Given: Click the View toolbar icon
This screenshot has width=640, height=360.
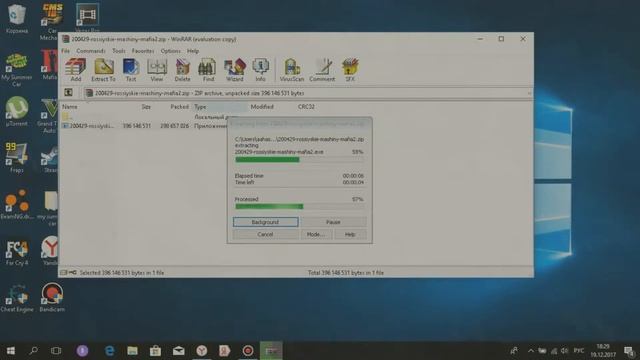Looking at the screenshot, I should 157,70.
